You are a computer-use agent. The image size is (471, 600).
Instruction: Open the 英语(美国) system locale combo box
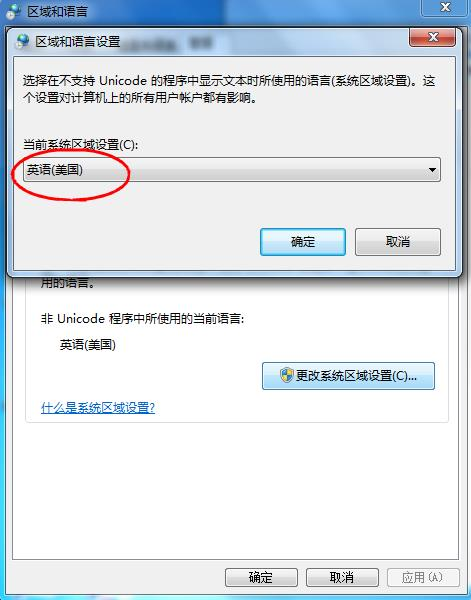[x=232, y=170]
